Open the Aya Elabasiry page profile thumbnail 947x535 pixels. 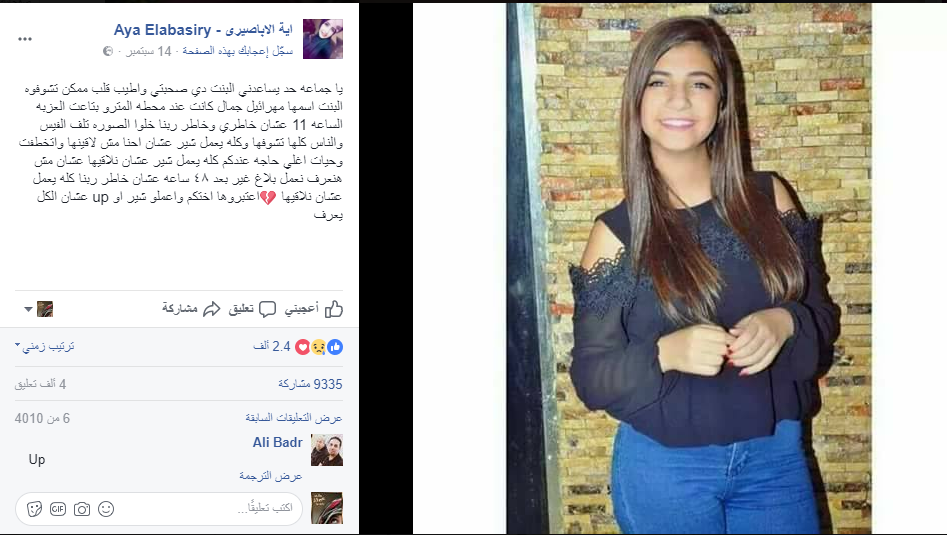323,39
